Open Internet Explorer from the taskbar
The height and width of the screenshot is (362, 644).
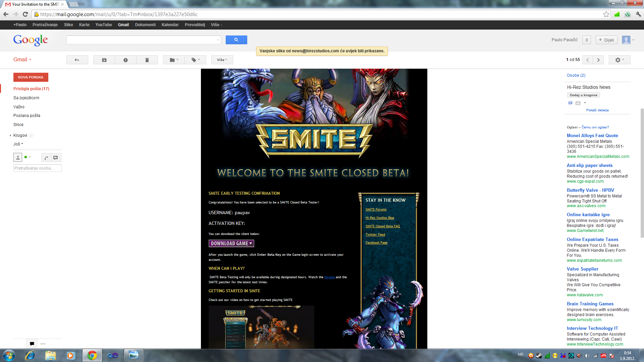coord(30,355)
